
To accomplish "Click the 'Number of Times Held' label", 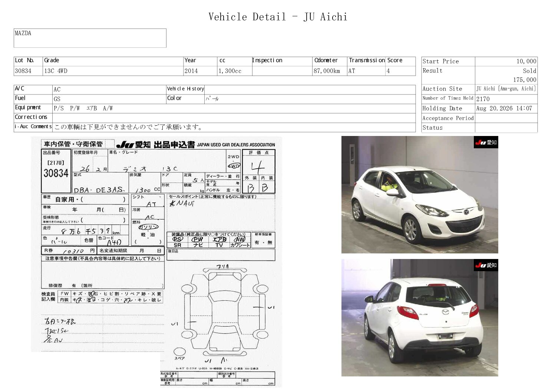I will (448, 98).
